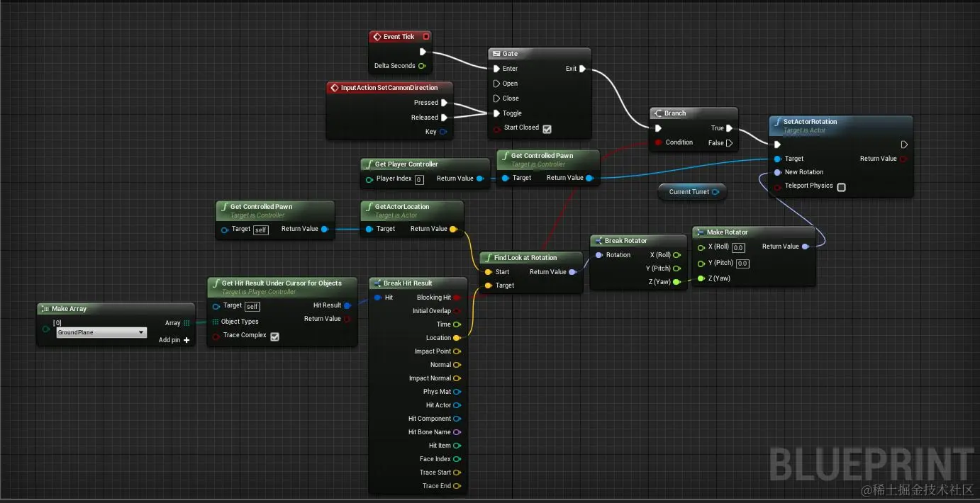The width and height of the screenshot is (980, 503).
Task: Click the InputAction Pressed exec pin
Action: click(445, 103)
